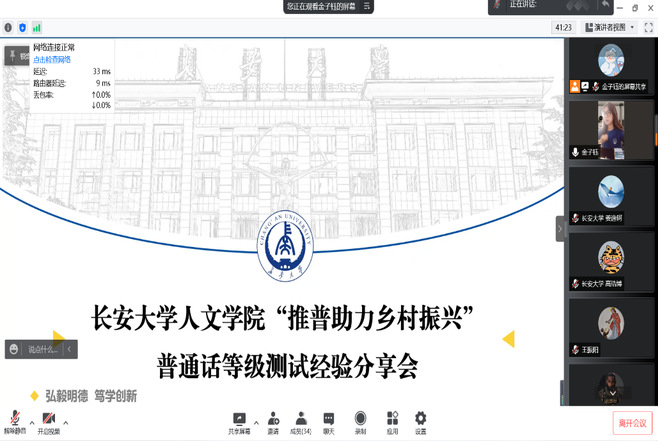This screenshot has height=441, width=658.
Task: Click the green network signal icon
Action: coord(37,27)
